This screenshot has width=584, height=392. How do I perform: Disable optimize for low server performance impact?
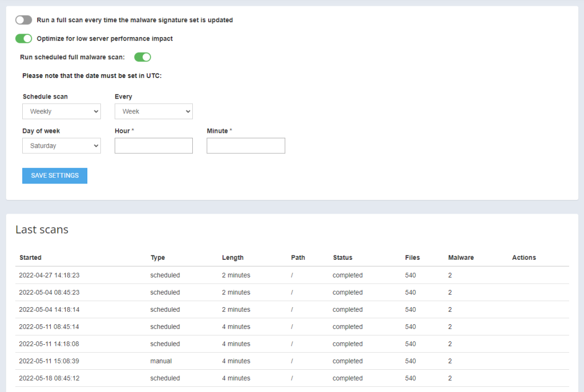(23, 38)
